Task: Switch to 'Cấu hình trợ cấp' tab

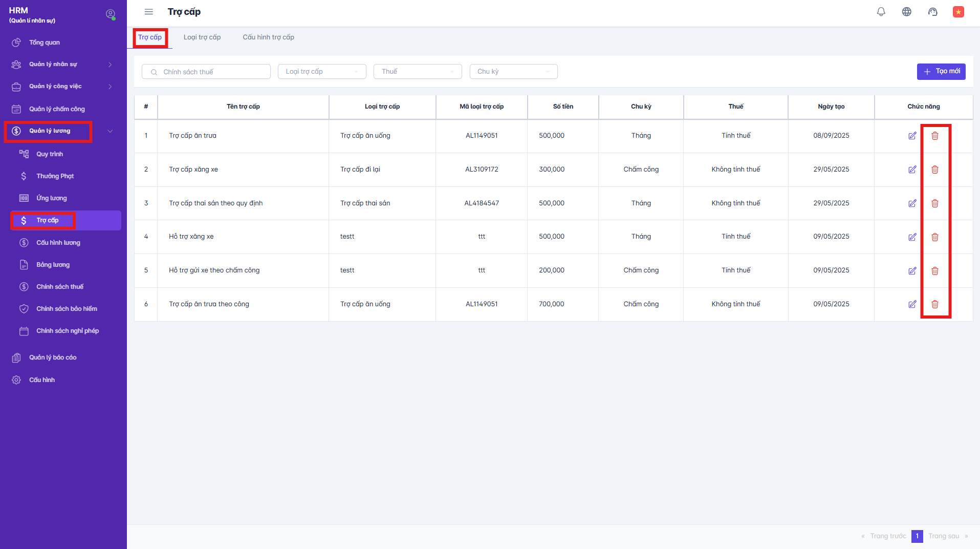Action: click(x=268, y=37)
